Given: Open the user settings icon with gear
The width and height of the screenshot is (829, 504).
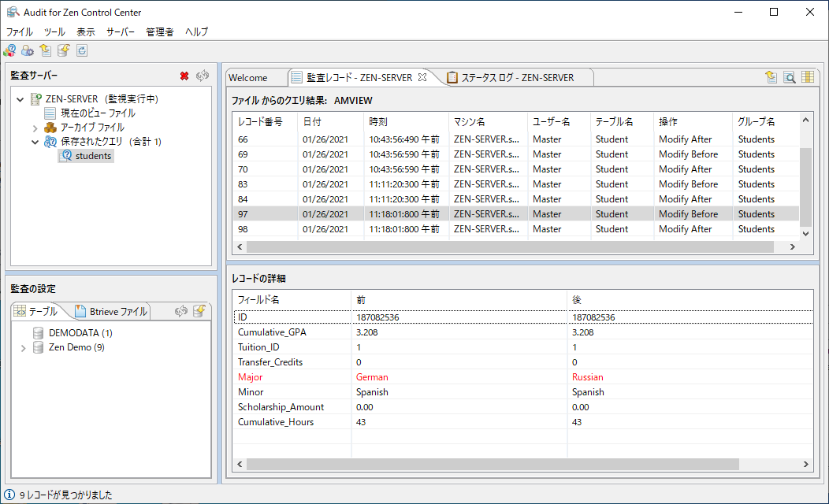Looking at the screenshot, I should point(27,51).
